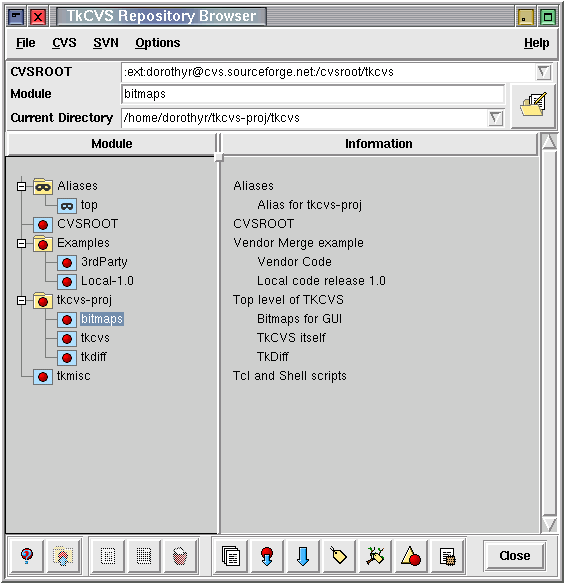The image size is (564, 583).
Task: Click the Module column header
Action: click(112, 144)
